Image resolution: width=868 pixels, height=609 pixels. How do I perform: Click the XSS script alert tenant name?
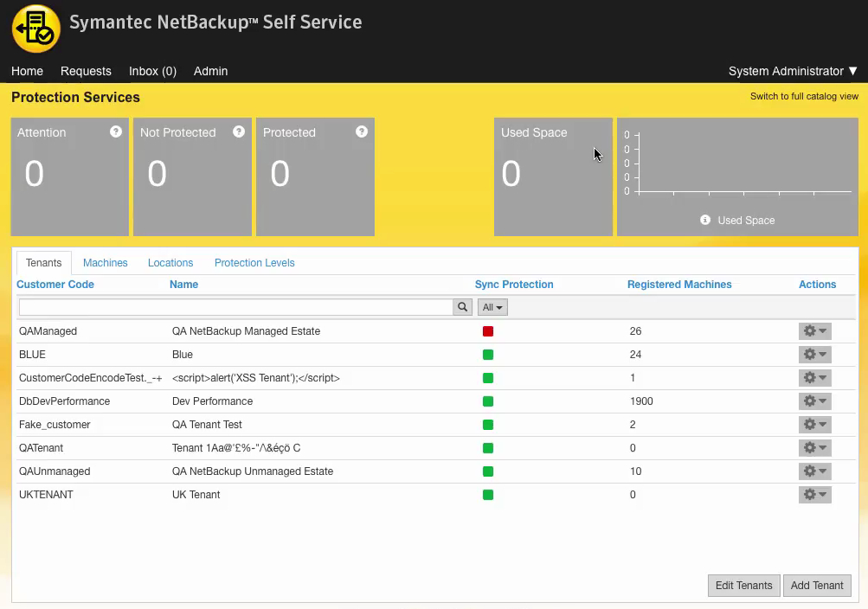tap(256, 378)
